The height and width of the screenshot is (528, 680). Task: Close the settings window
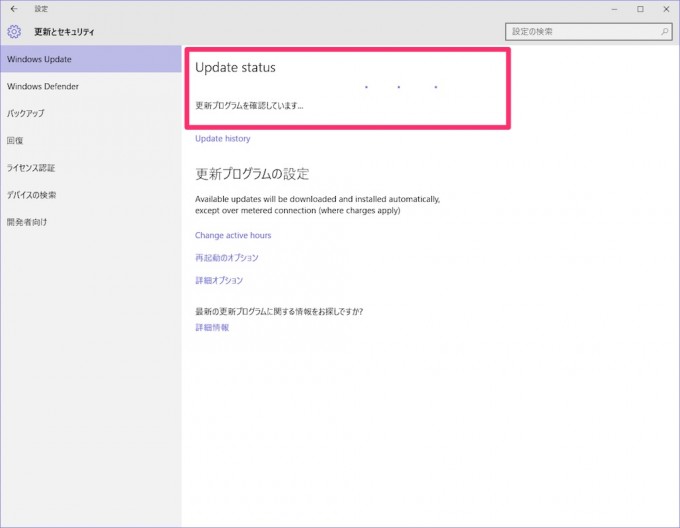pos(667,9)
